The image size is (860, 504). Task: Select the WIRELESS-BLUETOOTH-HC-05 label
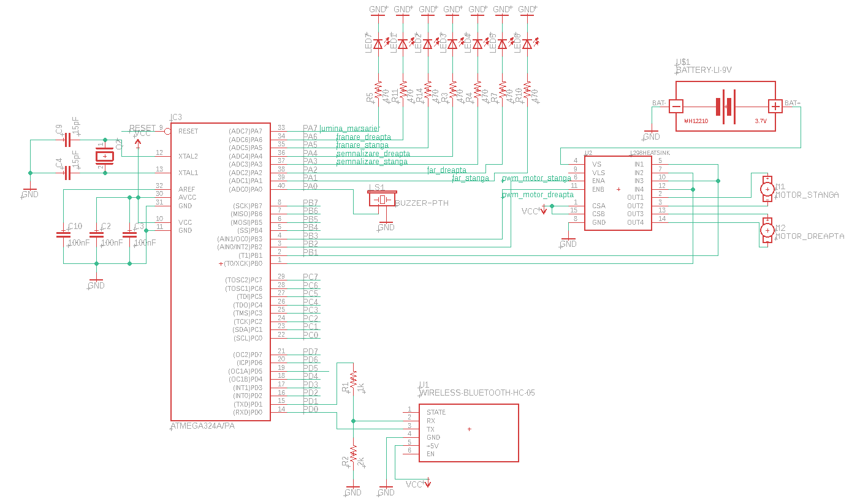click(x=477, y=393)
